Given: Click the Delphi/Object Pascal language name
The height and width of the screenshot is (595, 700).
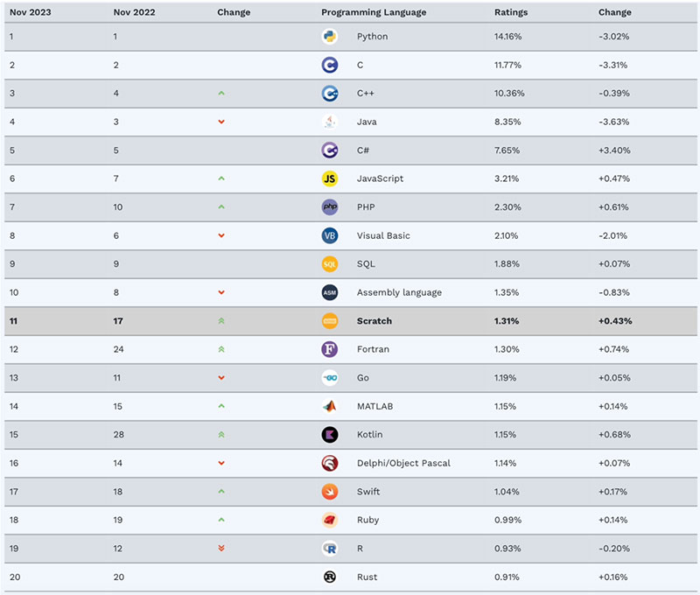Looking at the screenshot, I should point(403,463).
